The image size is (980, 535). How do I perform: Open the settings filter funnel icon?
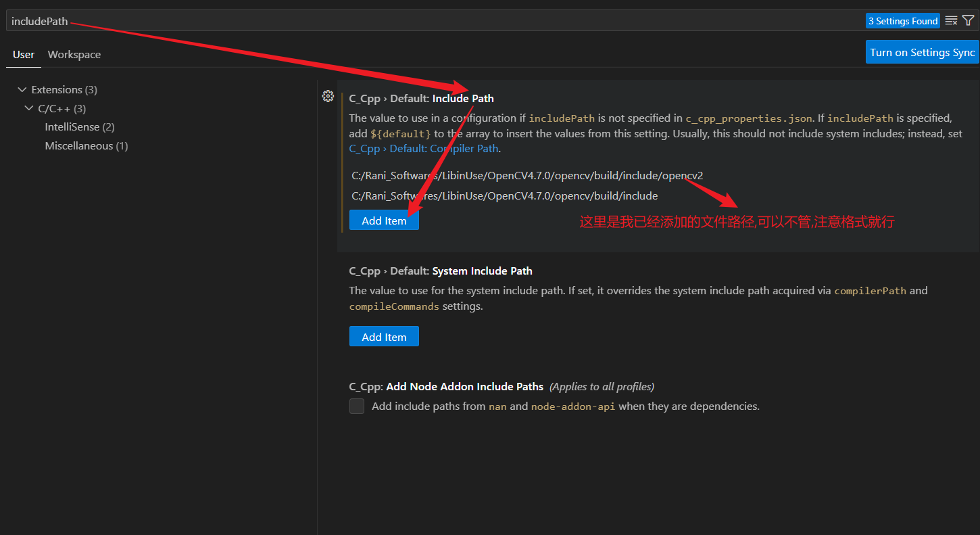(x=968, y=21)
